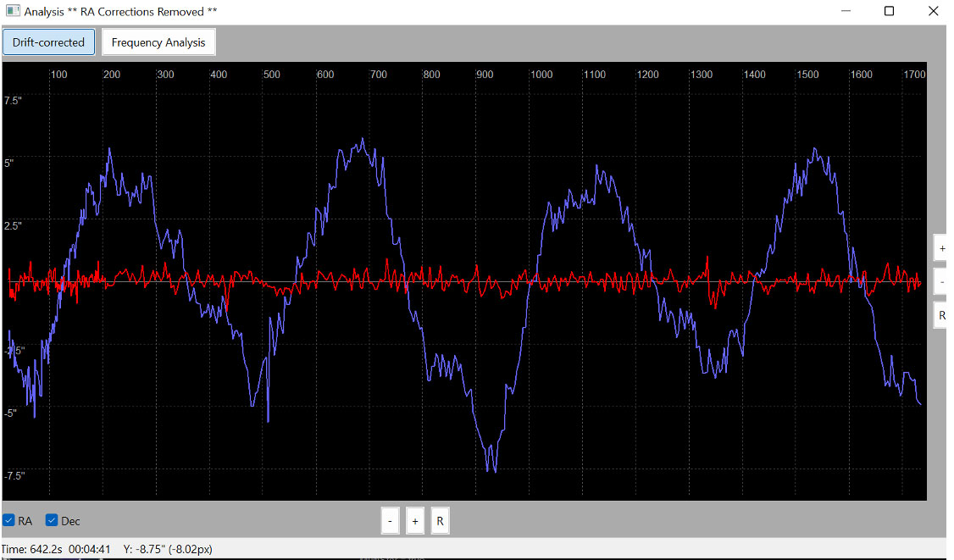This screenshot has width=954, height=560.
Task: Close the Analysis window
Action: [x=934, y=11]
